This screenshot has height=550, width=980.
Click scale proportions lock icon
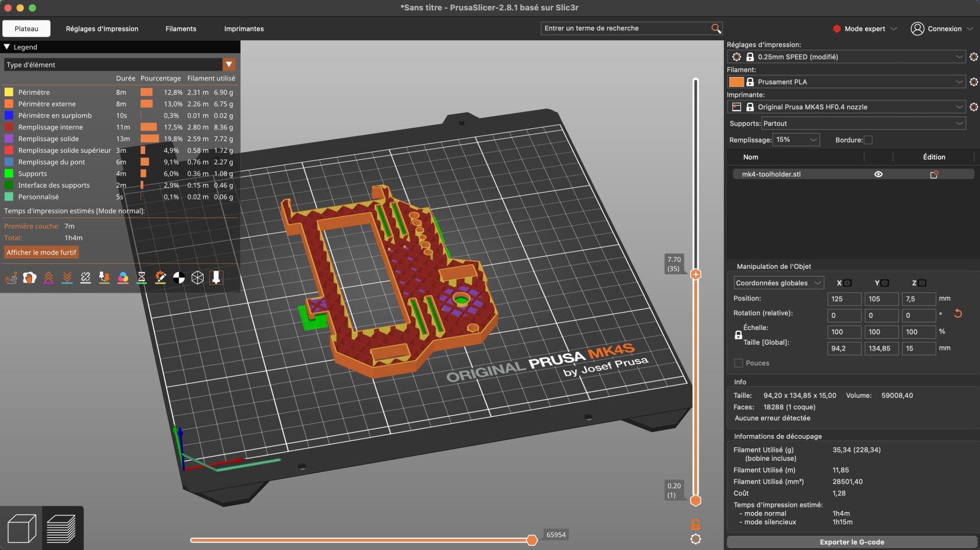pyautogui.click(x=738, y=335)
